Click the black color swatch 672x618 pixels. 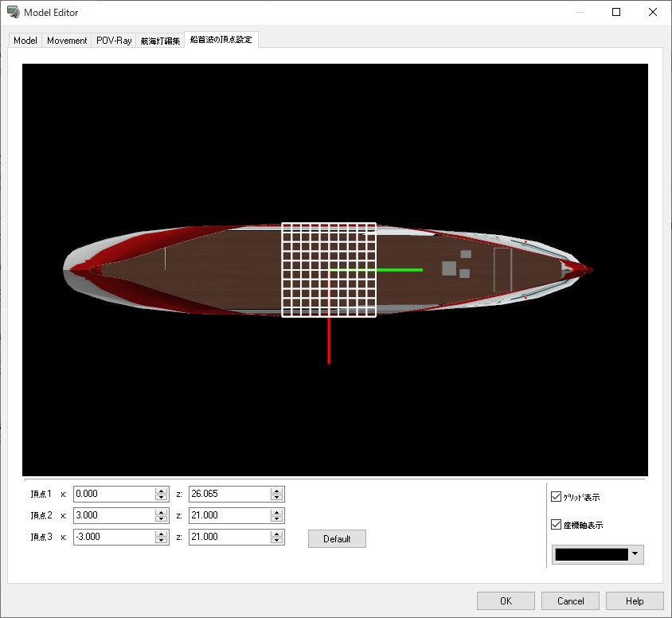[592, 554]
